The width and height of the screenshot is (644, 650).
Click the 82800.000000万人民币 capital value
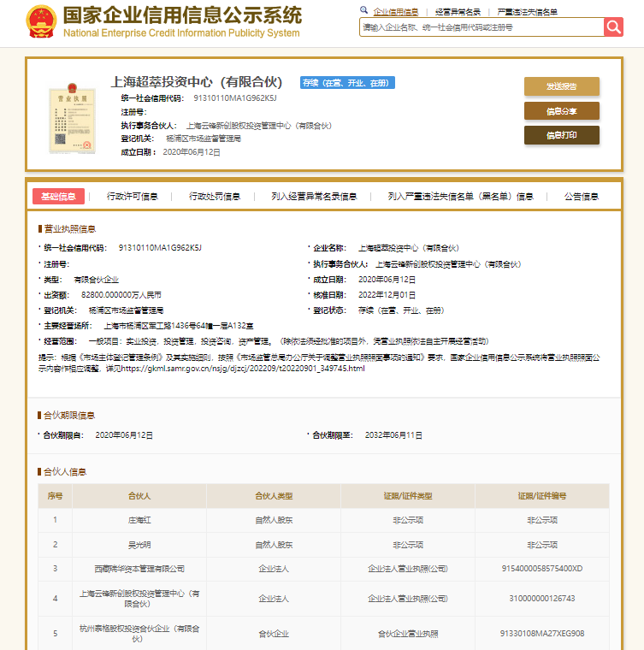121,295
